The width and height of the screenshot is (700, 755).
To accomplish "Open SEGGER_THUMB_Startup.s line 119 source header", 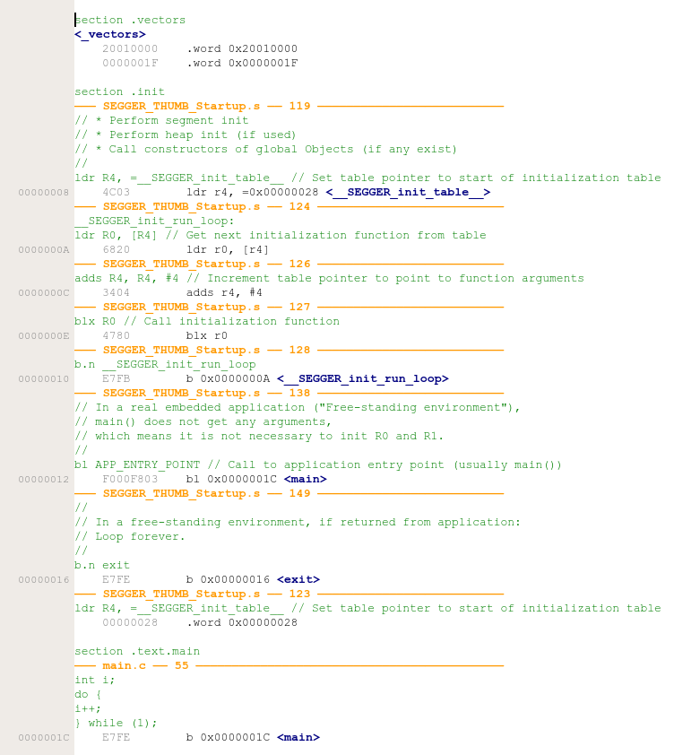I will click(289, 107).
